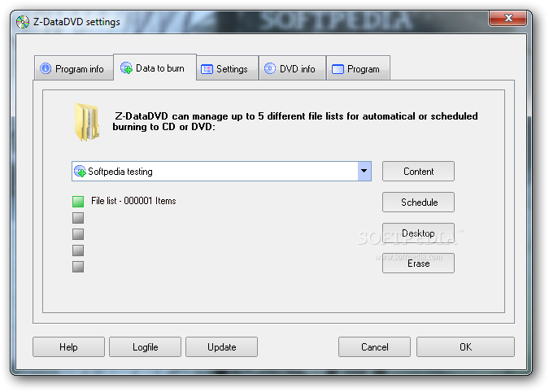The width and height of the screenshot is (549, 392).
Task: Click the Desktop button
Action: click(x=418, y=233)
